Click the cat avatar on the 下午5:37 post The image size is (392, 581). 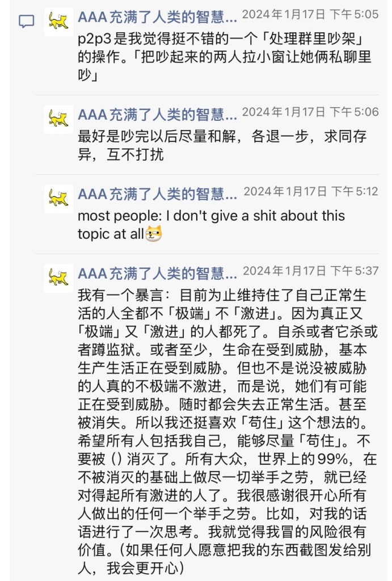pyautogui.click(x=58, y=278)
